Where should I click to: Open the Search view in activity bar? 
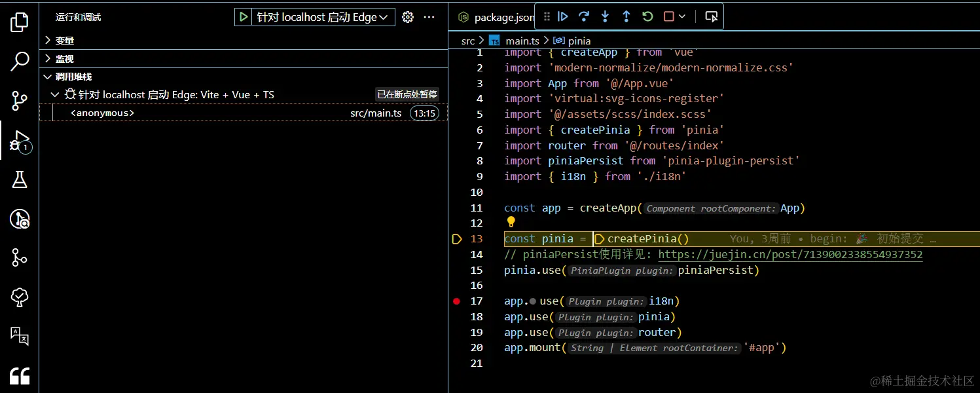pos(20,62)
